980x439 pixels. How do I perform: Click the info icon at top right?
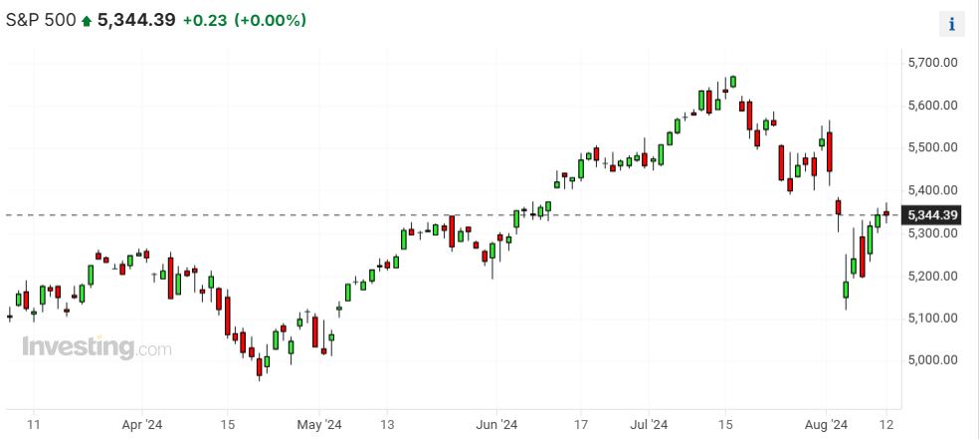pyautogui.click(x=952, y=25)
